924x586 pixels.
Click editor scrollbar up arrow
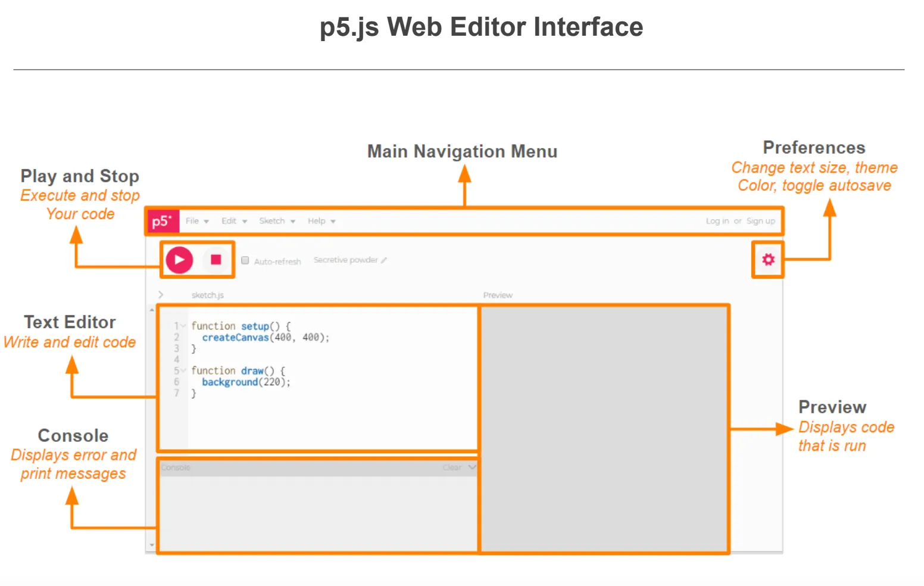pyautogui.click(x=152, y=310)
